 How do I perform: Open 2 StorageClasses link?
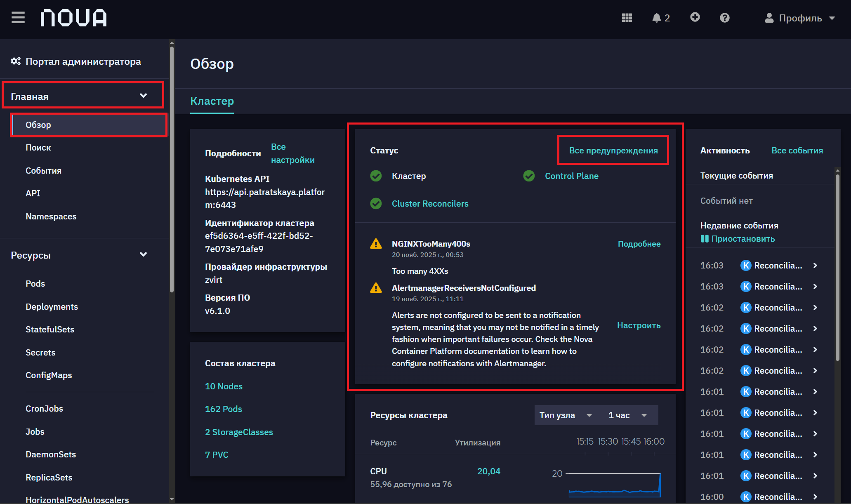point(239,432)
